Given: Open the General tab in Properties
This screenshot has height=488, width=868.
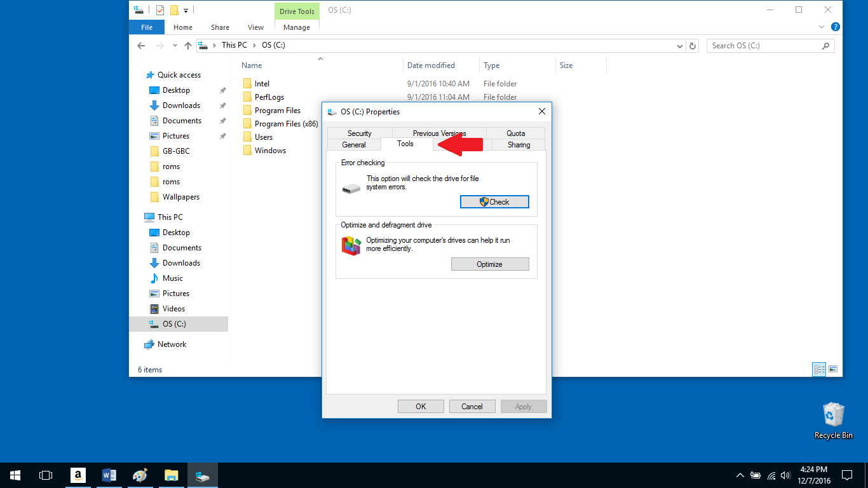Looking at the screenshot, I should (354, 145).
